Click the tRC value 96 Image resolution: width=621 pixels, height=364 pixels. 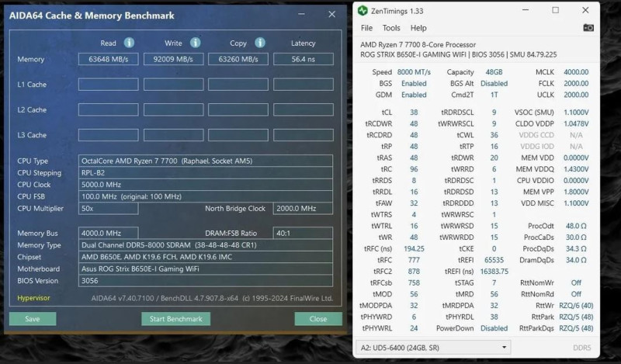coord(414,169)
